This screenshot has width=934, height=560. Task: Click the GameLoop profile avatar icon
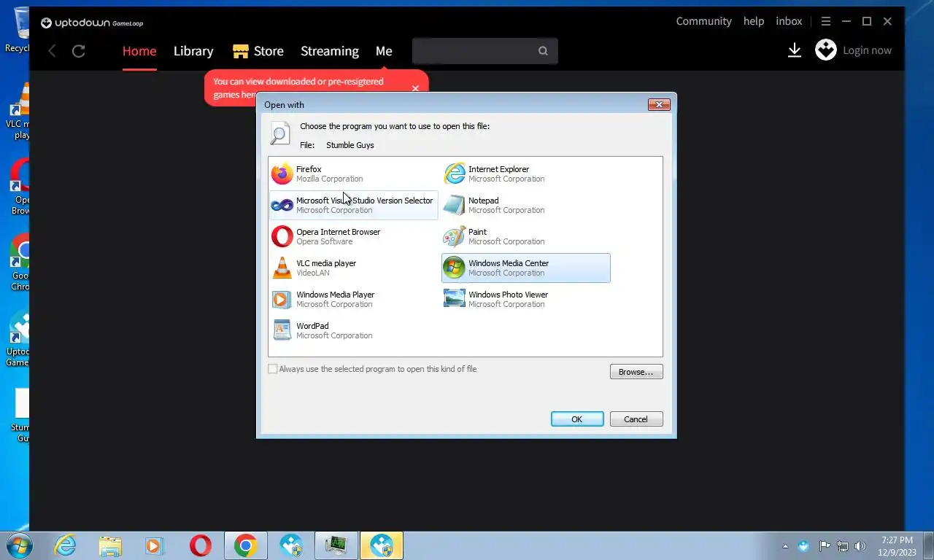click(x=825, y=50)
